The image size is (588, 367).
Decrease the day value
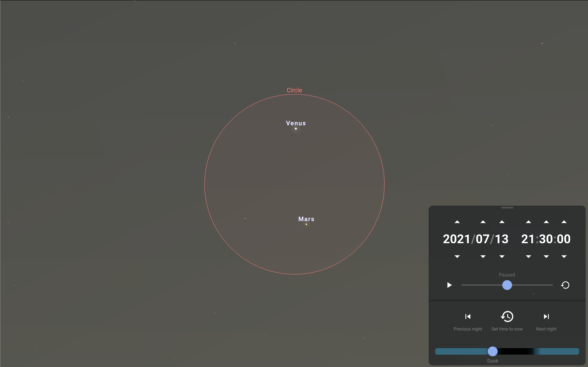coord(502,256)
